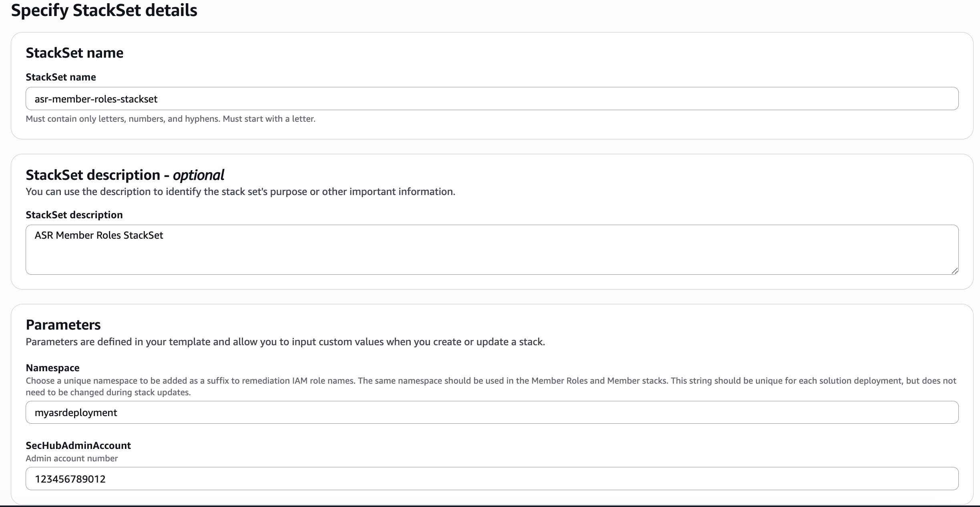Click inside the StackSet description textarea
Viewport: 980px width, 507px height.
pyautogui.click(x=492, y=249)
